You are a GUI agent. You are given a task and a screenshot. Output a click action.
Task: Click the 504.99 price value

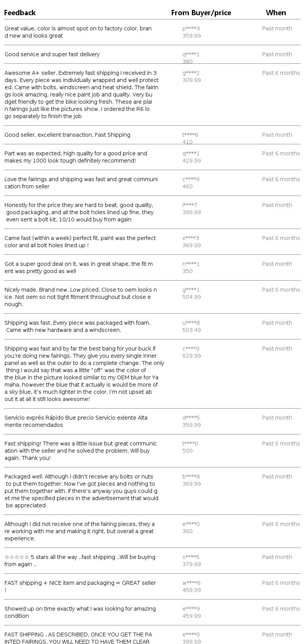(192, 297)
